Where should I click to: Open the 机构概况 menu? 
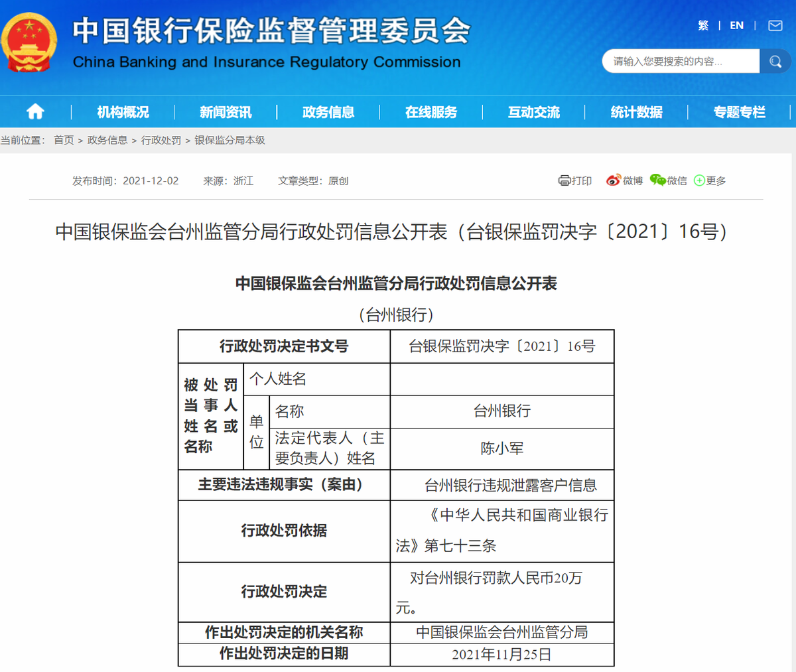pos(123,112)
